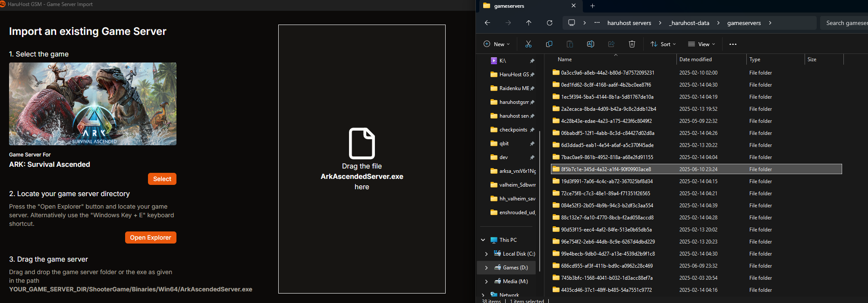This screenshot has height=303, width=868.
Task: Click the Open Explorer button
Action: (x=151, y=237)
